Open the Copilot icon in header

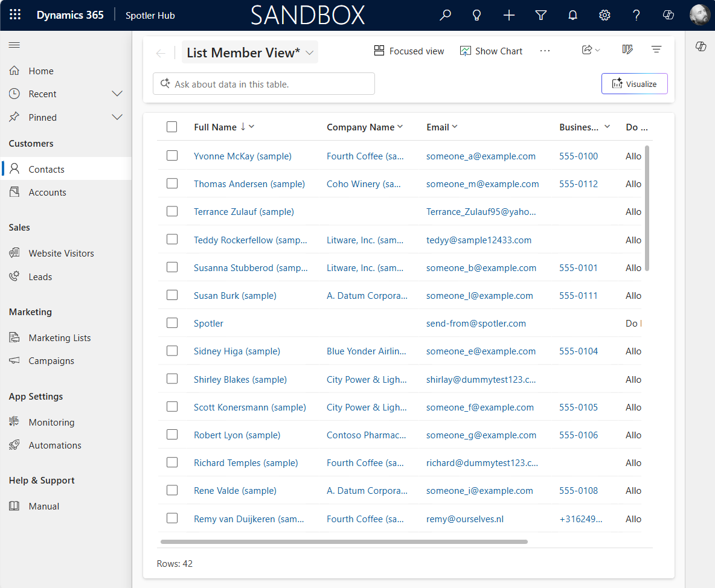click(x=668, y=15)
